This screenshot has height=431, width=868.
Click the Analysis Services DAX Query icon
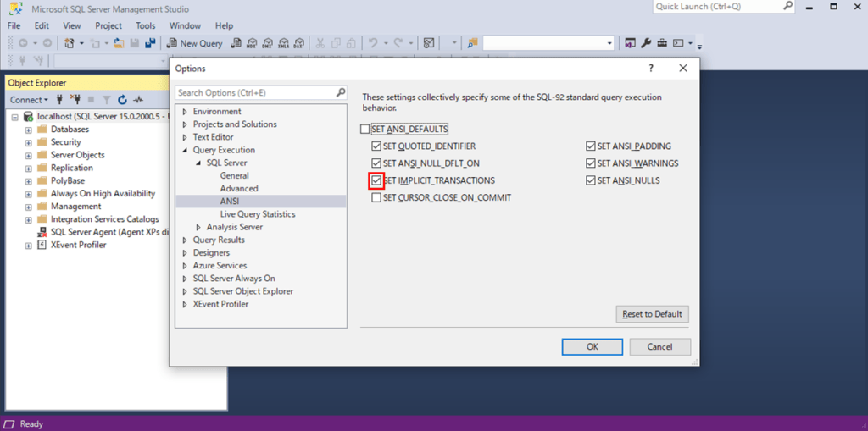click(299, 43)
